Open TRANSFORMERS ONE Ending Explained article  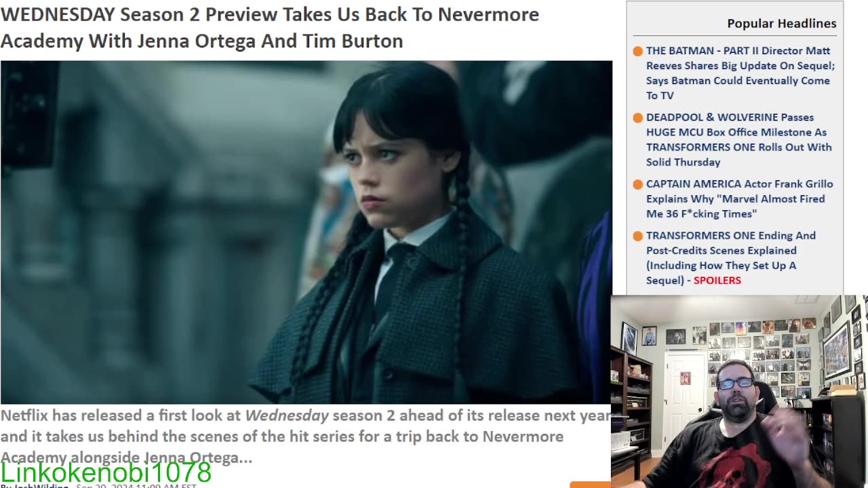click(731, 258)
